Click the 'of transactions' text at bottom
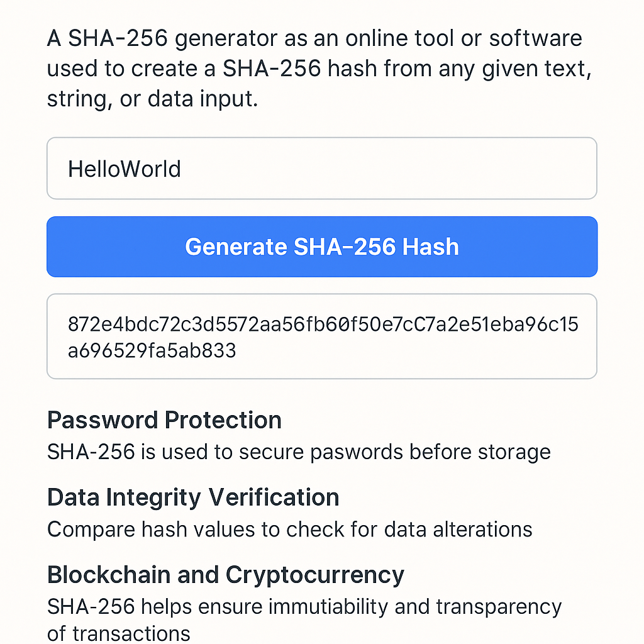 point(118,633)
